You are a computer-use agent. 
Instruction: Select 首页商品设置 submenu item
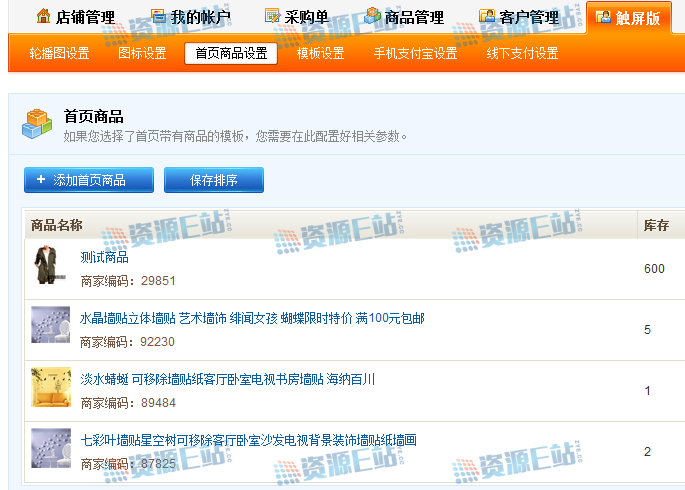(x=231, y=54)
